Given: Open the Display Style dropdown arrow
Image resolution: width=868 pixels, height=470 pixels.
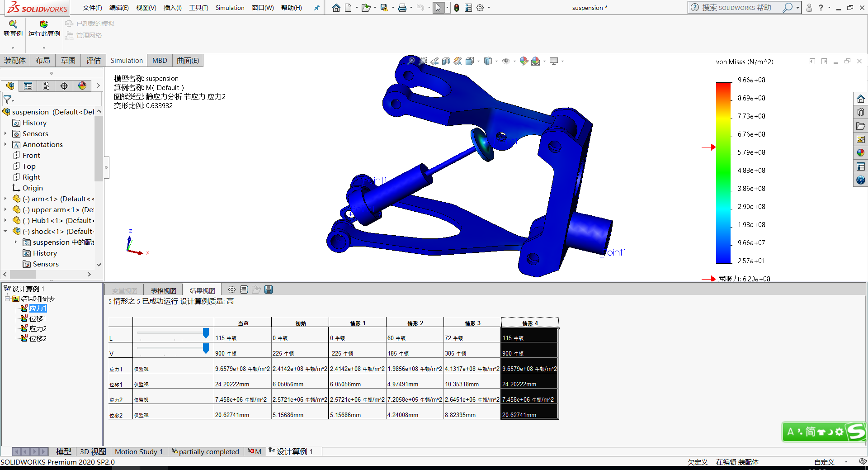Looking at the screenshot, I should [x=496, y=61].
